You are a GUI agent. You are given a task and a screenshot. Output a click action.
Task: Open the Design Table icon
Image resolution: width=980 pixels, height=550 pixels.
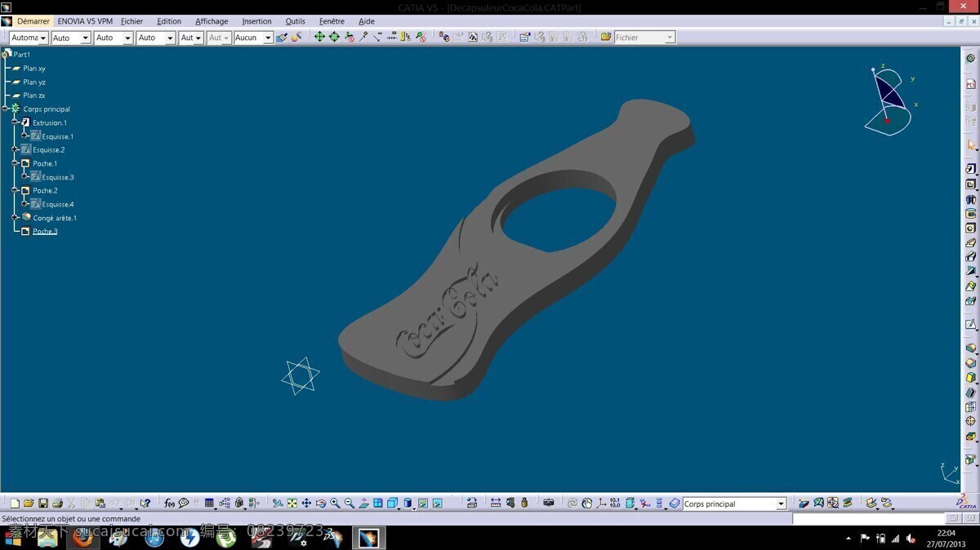pyautogui.click(x=209, y=503)
